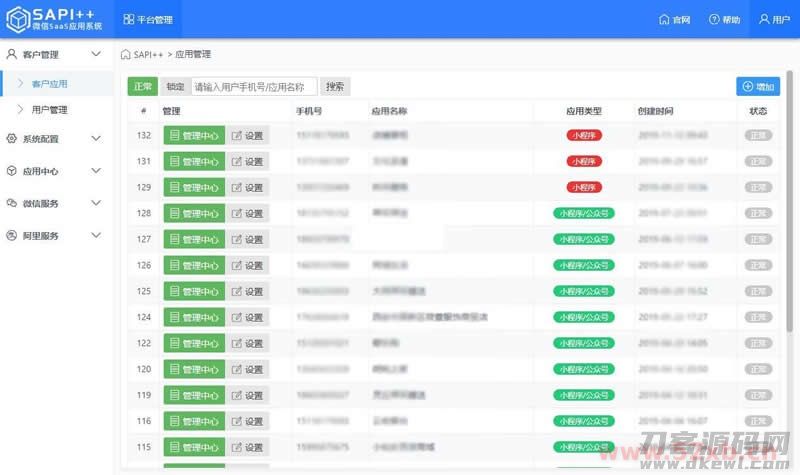Focus the phone/app name search field

(254, 87)
